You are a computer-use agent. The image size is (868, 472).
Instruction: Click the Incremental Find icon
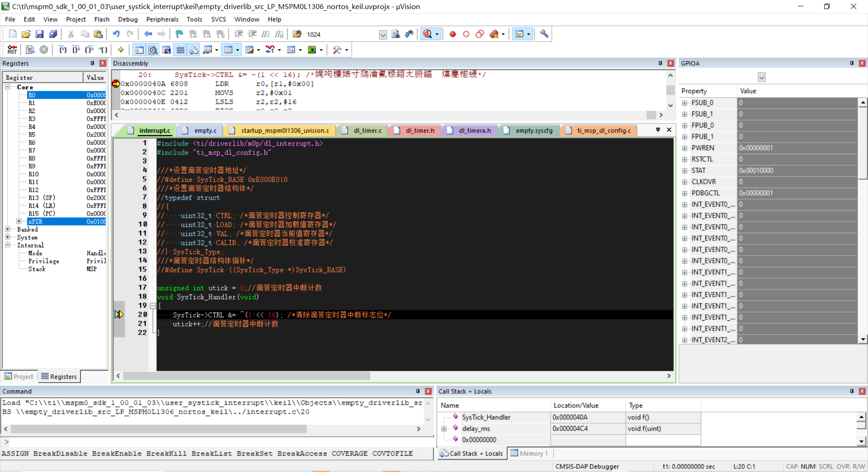coord(409,34)
